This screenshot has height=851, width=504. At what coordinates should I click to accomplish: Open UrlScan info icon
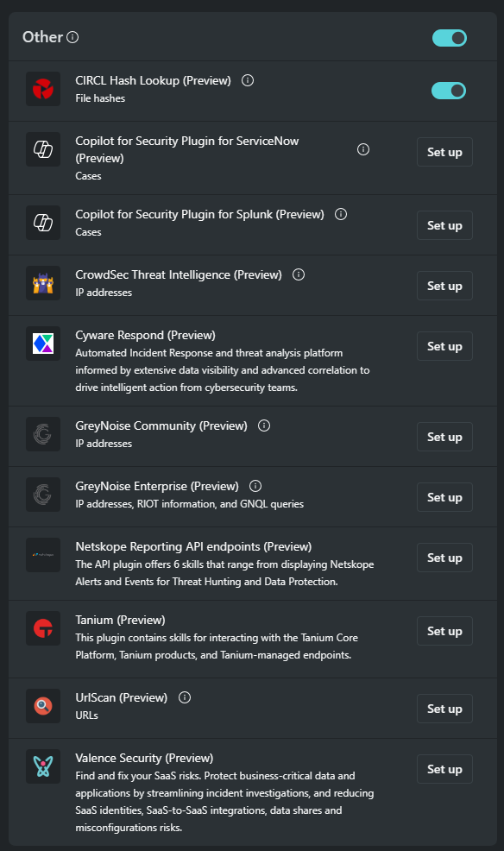point(185,697)
